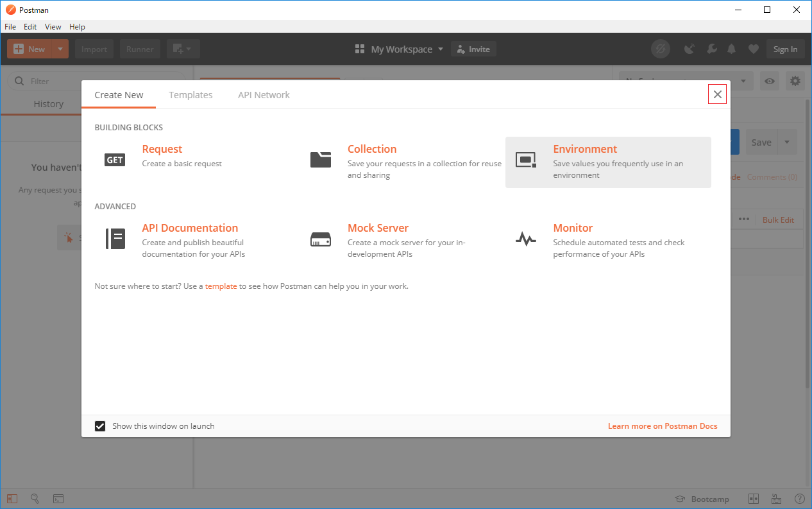This screenshot has height=509, width=812.
Task: Follow the template link in the hint text
Action: [221, 286]
